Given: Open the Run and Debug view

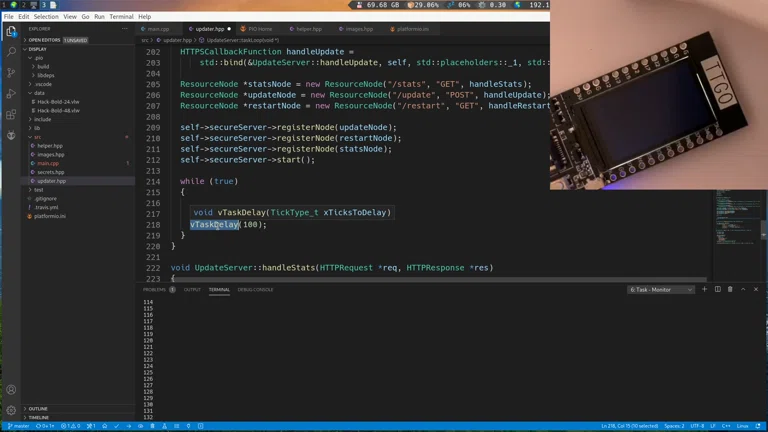Looking at the screenshot, I should [11, 94].
